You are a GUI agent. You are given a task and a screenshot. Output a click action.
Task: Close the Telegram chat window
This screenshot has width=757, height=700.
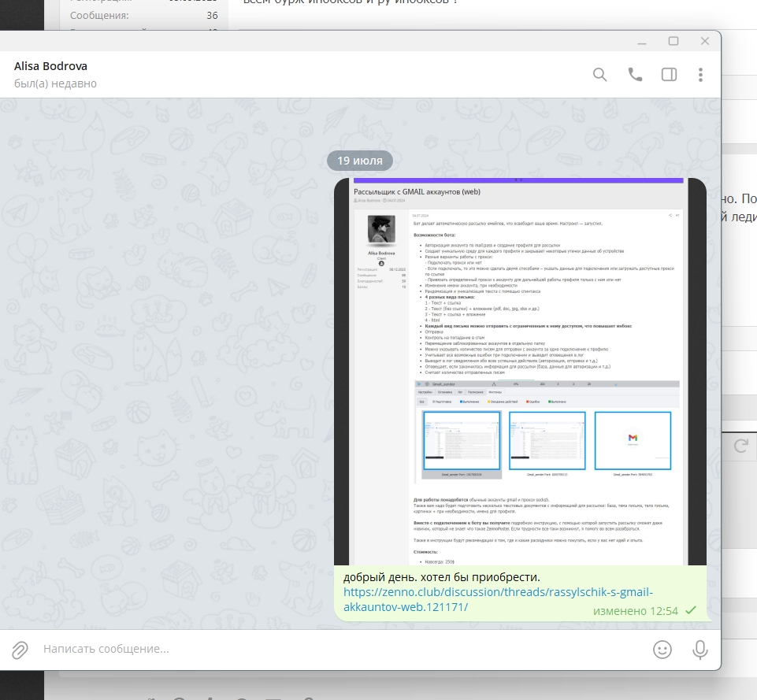(705, 42)
